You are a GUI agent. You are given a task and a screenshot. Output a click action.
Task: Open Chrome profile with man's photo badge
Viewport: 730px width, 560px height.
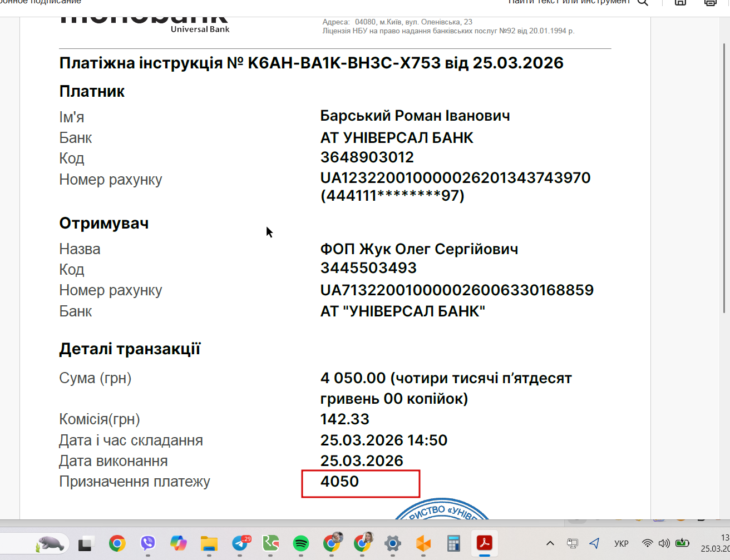click(332, 542)
